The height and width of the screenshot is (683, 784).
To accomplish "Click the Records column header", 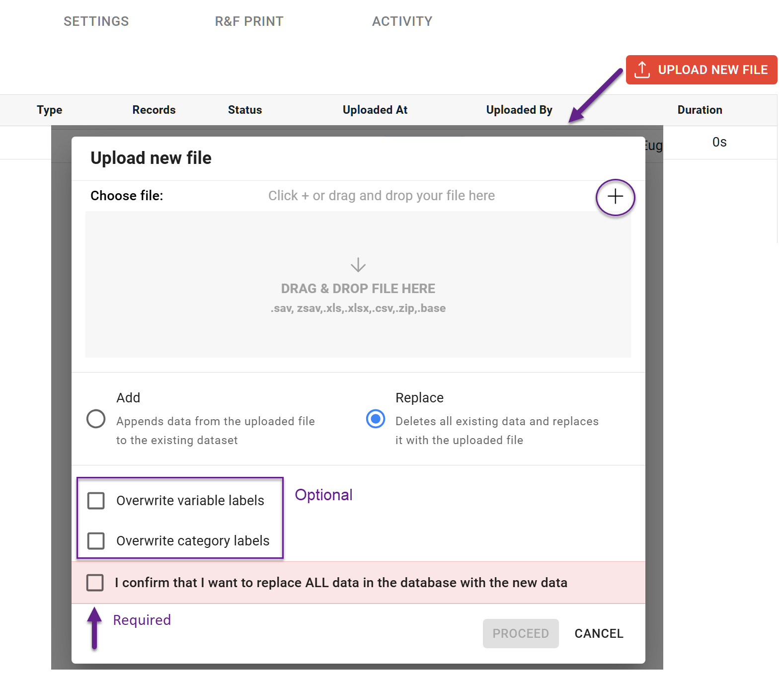I will [x=154, y=110].
